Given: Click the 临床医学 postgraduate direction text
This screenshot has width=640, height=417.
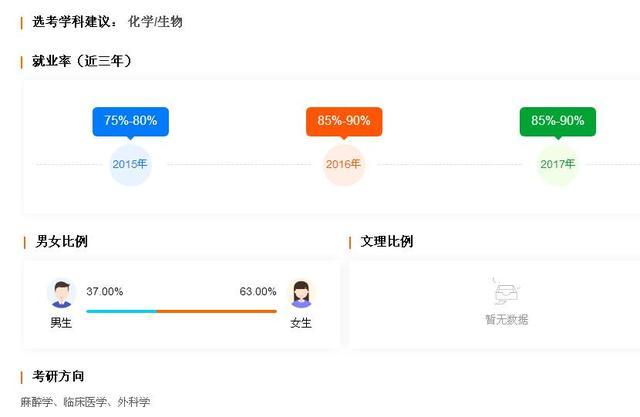Looking at the screenshot, I should pos(90,402).
